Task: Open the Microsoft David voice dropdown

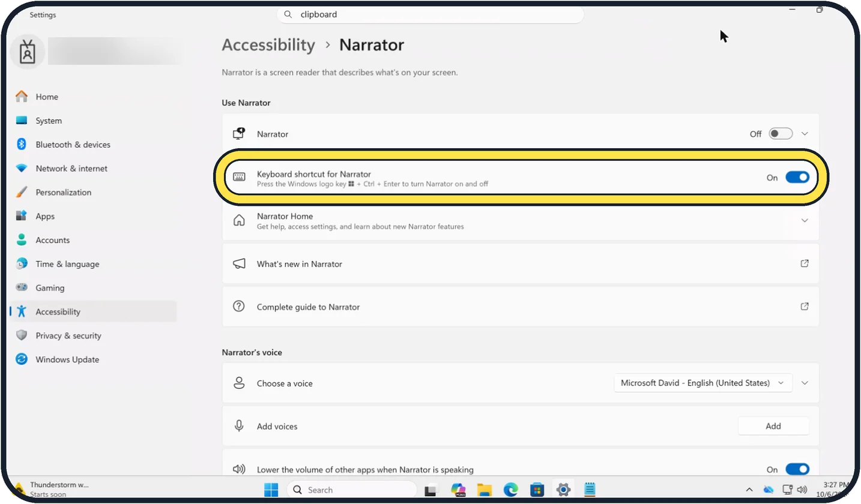Action: [x=703, y=383]
